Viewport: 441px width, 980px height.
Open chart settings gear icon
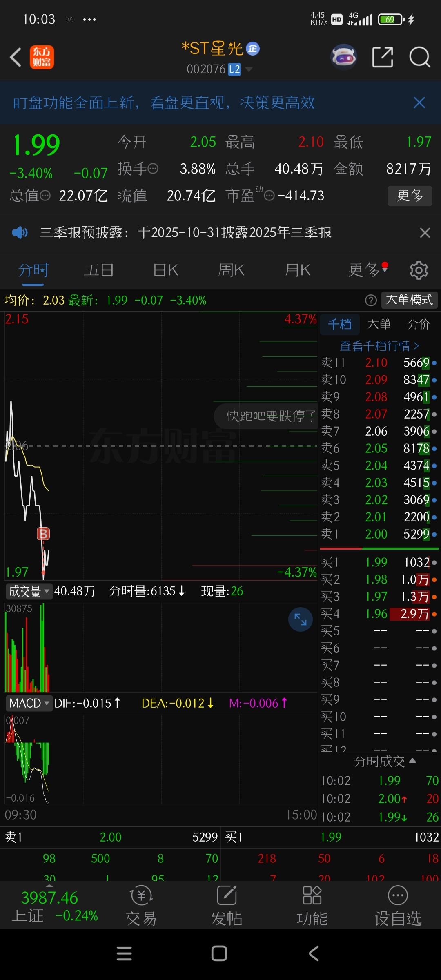[x=419, y=270]
